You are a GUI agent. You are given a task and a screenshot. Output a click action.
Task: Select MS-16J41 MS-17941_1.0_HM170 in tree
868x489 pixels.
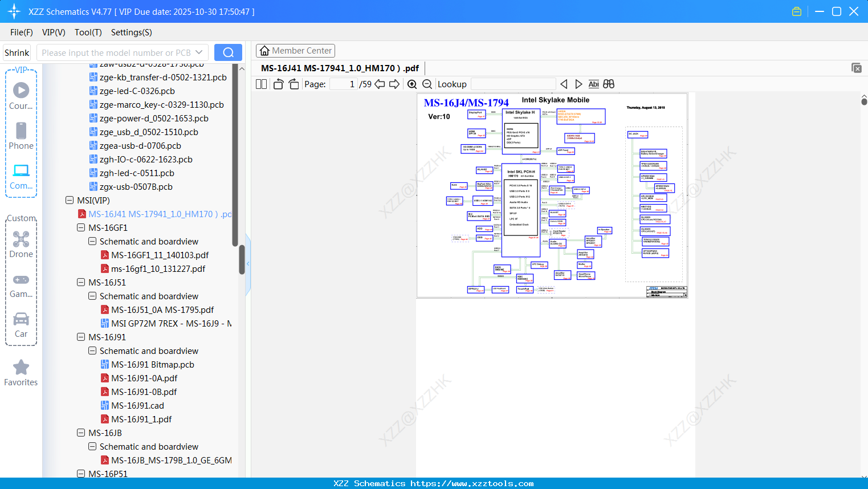click(x=155, y=214)
